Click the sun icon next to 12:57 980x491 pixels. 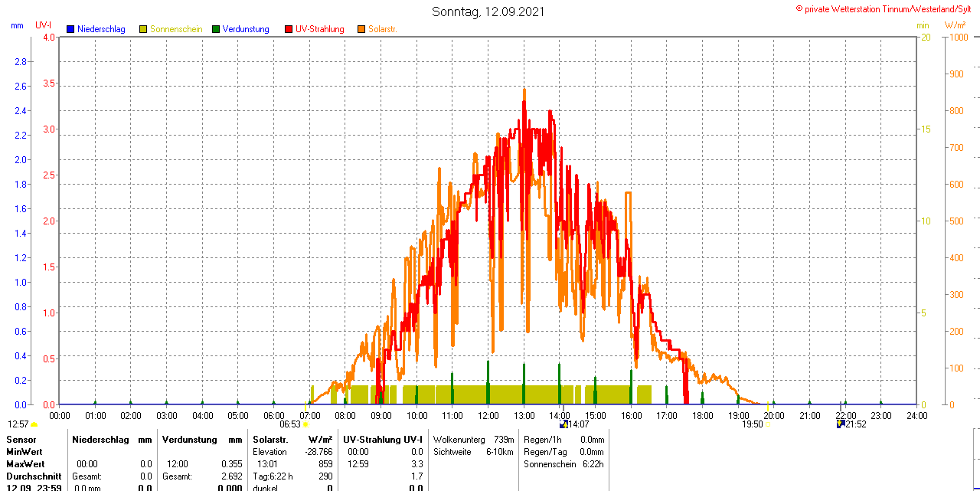tap(34, 424)
